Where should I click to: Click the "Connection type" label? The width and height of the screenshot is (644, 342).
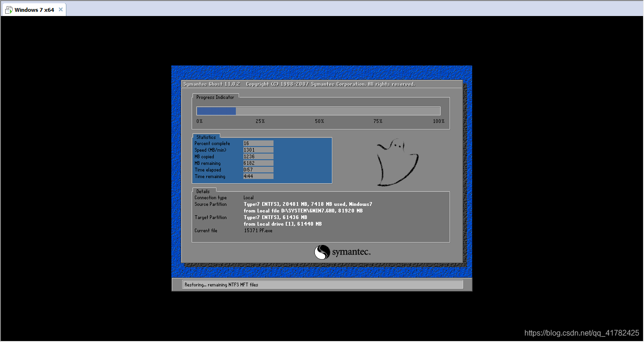210,197
